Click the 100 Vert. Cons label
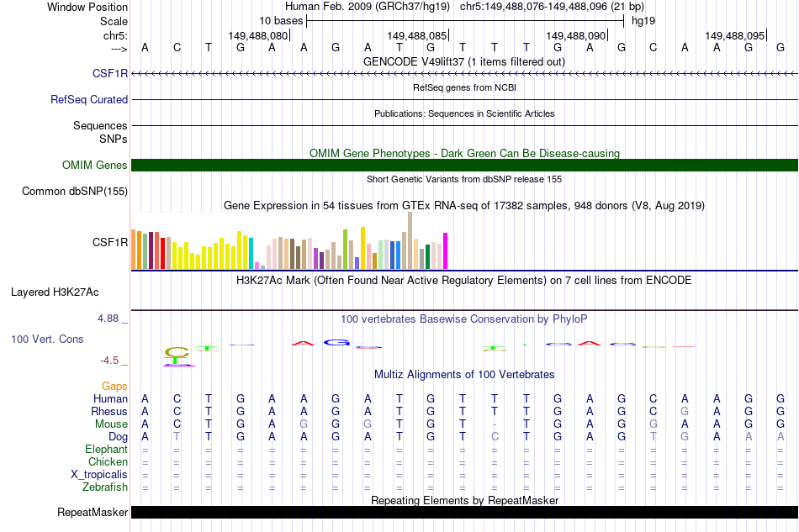 click(47, 339)
